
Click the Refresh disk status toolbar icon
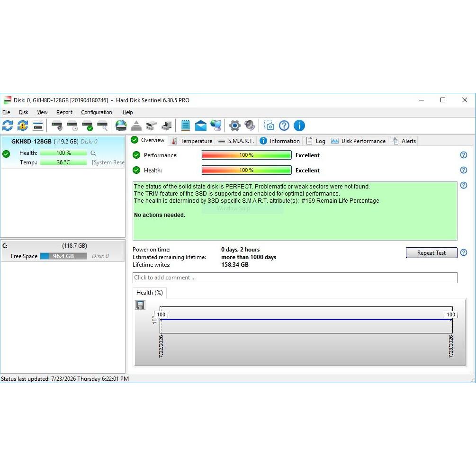(8, 126)
